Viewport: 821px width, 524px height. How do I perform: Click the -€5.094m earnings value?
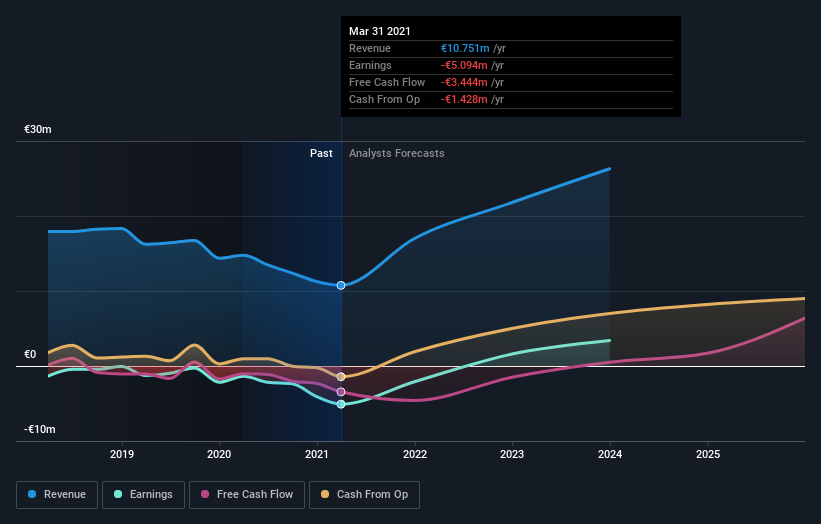click(464, 65)
